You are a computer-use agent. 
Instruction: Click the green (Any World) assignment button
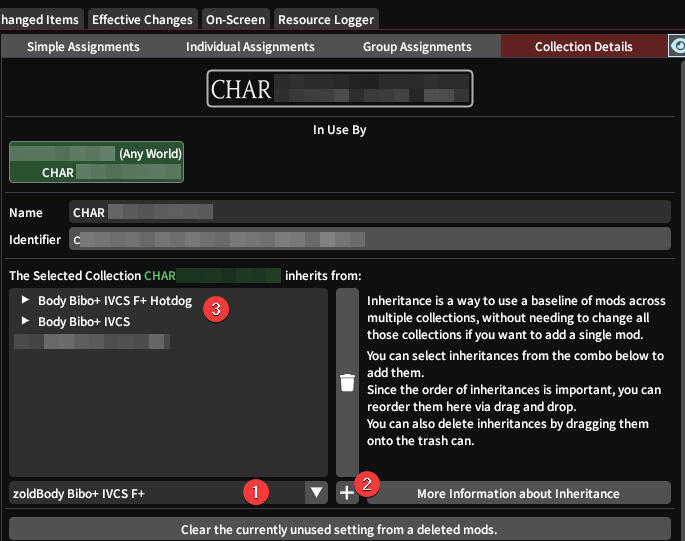click(x=96, y=163)
